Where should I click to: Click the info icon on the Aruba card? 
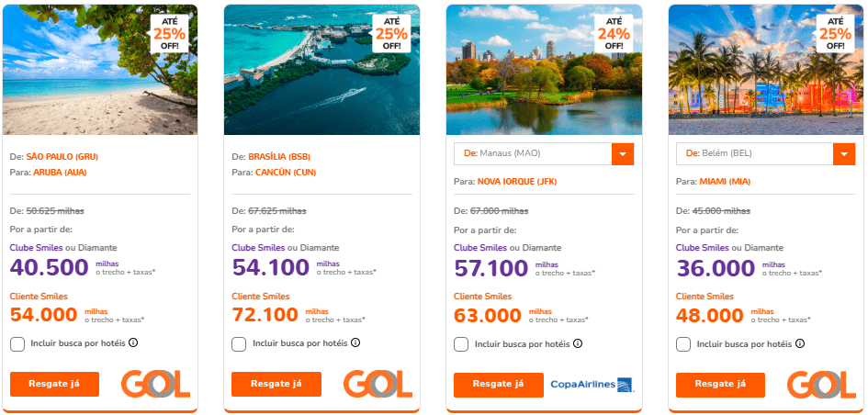click(x=133, y=343)
